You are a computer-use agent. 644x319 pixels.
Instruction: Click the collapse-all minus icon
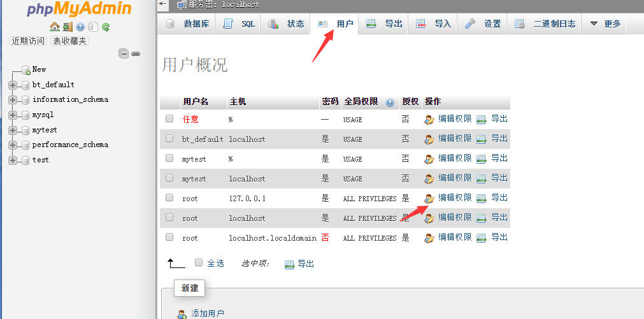[124, 53]
